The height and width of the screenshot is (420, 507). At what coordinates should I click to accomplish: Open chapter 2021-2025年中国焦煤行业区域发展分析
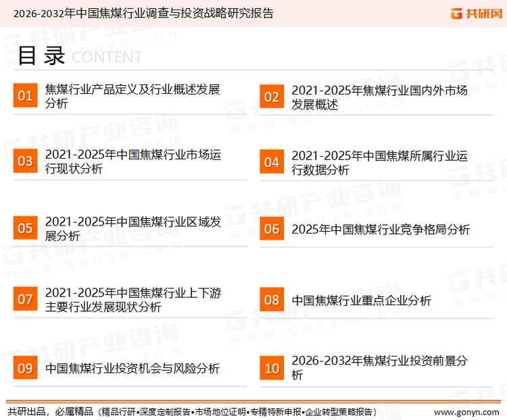[x=133, y=229]
